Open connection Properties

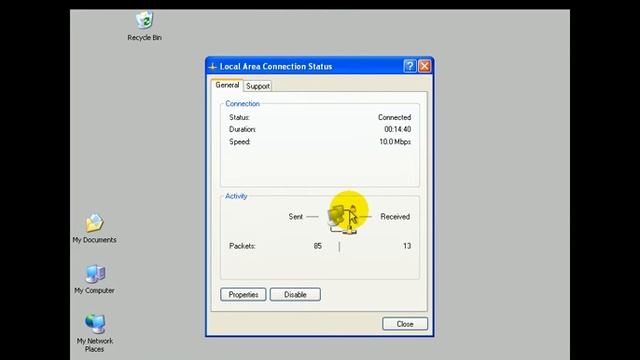(243, 294)
